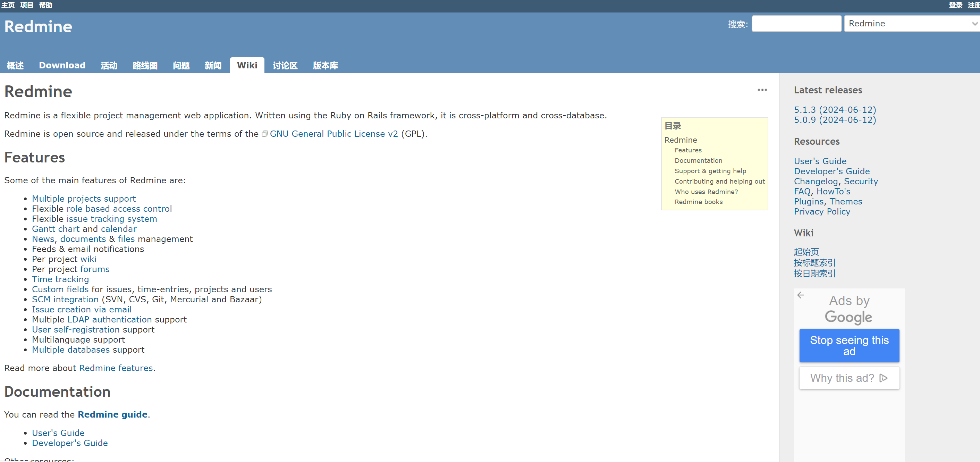Open the User self-registration link
Image resolution: width=980 pixels, height=462 pixels.
(76, 329)
